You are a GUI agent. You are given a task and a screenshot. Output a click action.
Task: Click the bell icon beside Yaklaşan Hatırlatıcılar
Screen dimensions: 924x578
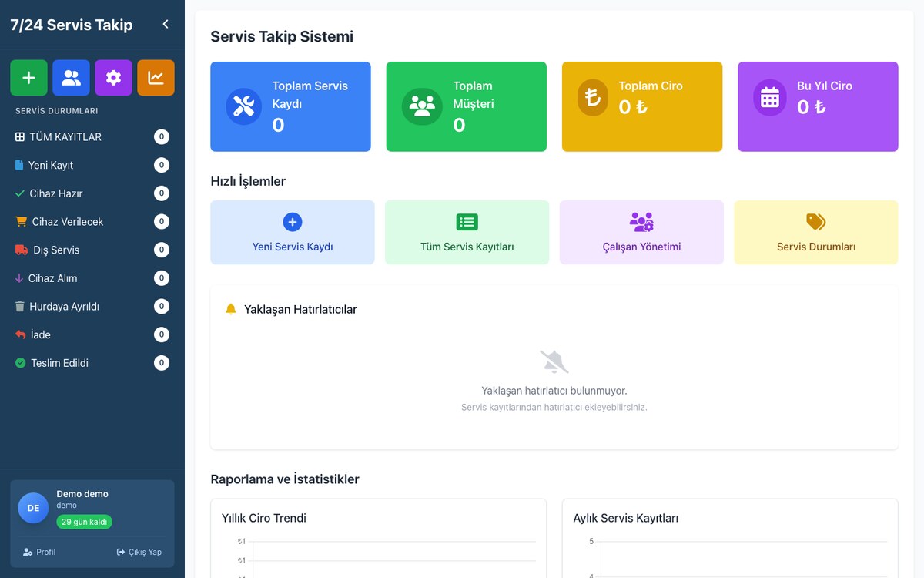click(x=231, y=309)
